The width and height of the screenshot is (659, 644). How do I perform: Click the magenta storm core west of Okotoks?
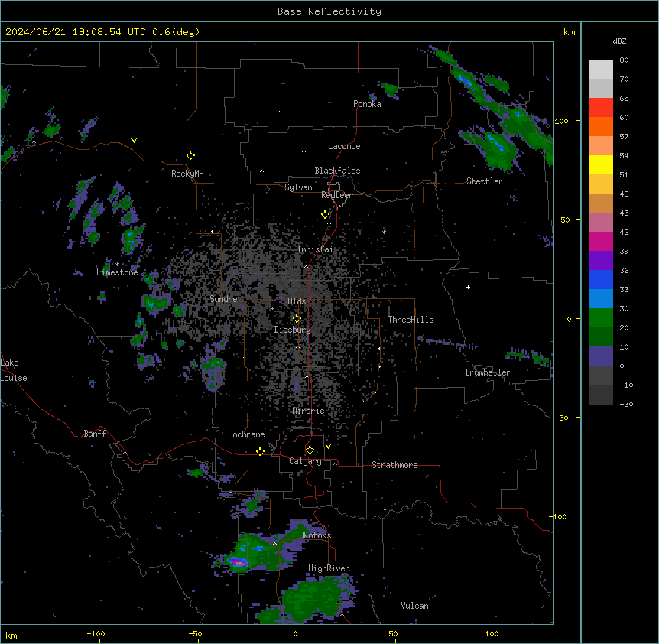pyautogui.click(x=239, y=562)
